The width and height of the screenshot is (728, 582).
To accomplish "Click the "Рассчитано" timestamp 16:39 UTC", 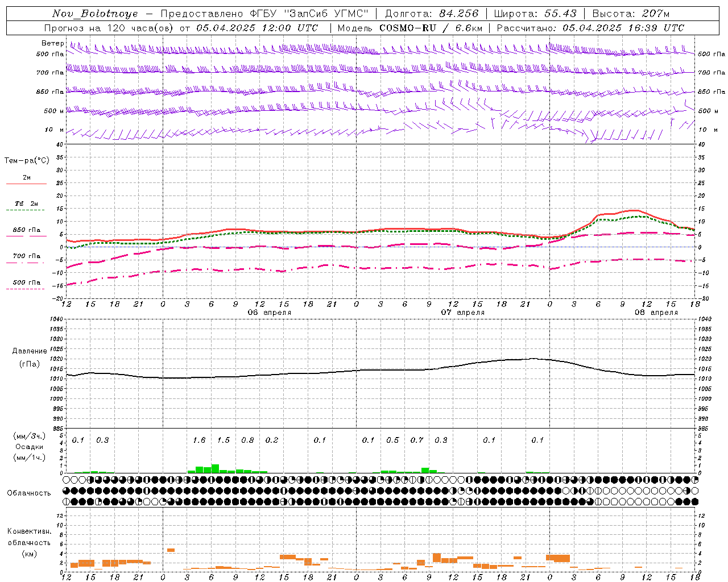I will coord(656,28).
